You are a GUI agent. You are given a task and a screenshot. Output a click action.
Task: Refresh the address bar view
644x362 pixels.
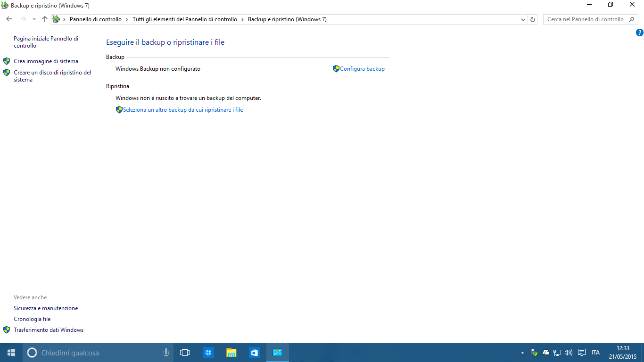coord(533,19)
